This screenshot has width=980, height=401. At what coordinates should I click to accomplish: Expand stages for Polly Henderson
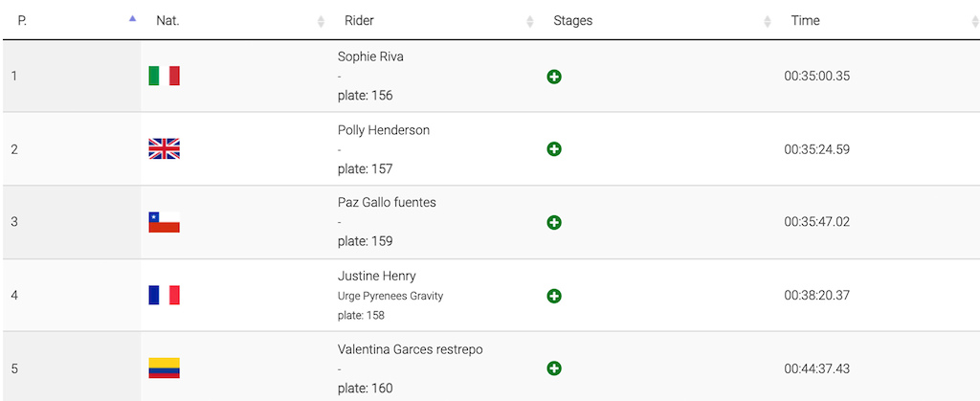pos(554,149)
